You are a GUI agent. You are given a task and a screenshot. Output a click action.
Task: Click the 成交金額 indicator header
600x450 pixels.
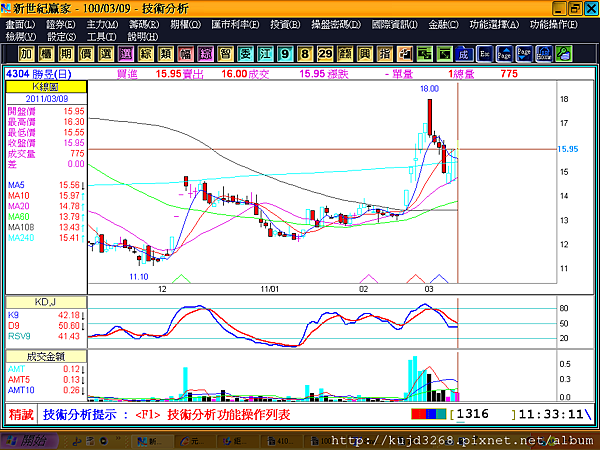[46, 357]
